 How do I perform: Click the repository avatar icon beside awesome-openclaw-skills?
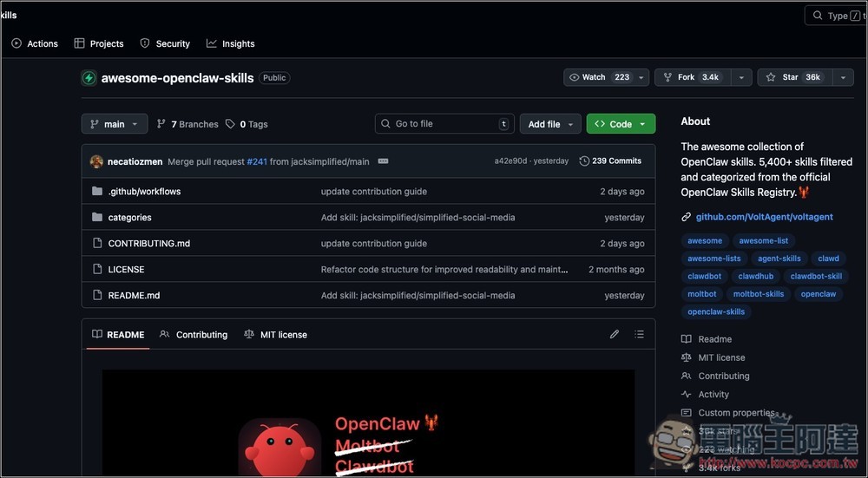coord(89,78)
